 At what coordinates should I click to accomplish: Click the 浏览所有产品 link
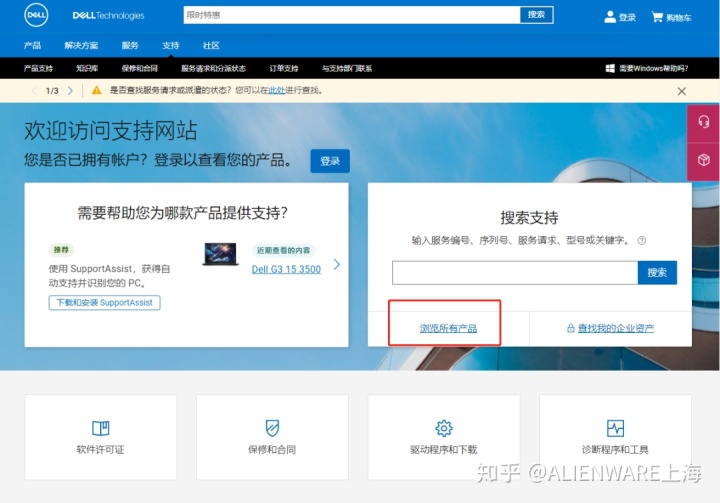pyautogui.click(x=448, y=328)
